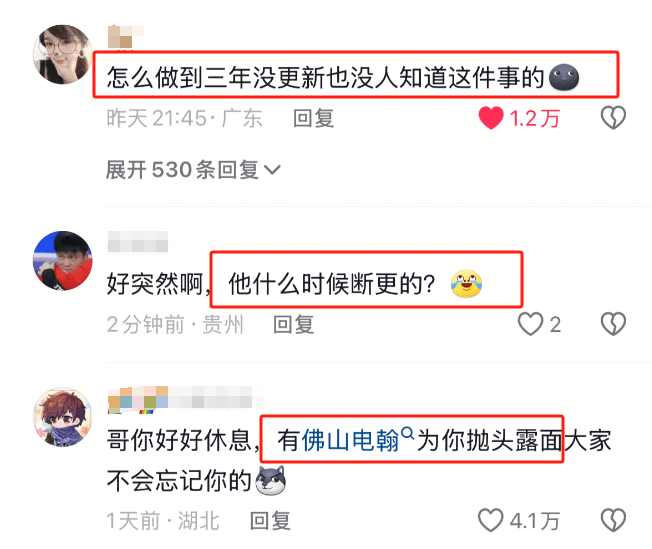This screenshot has width=652, height=549.
Task: Reply to the Guizhou comment
Action: click(294, 324)
